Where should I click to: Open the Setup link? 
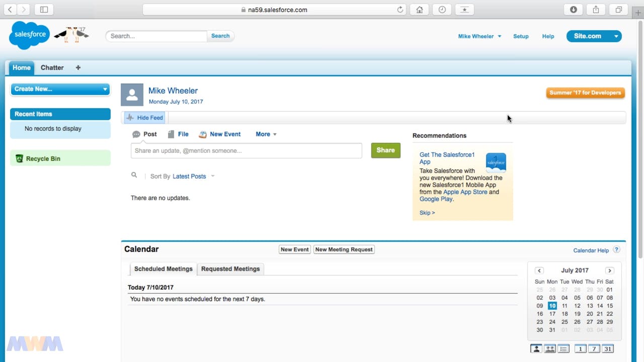521,36
